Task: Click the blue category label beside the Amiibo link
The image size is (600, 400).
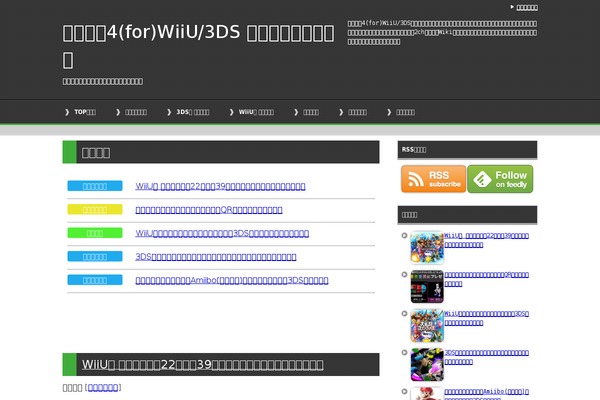Action: (x=95, y=280)
